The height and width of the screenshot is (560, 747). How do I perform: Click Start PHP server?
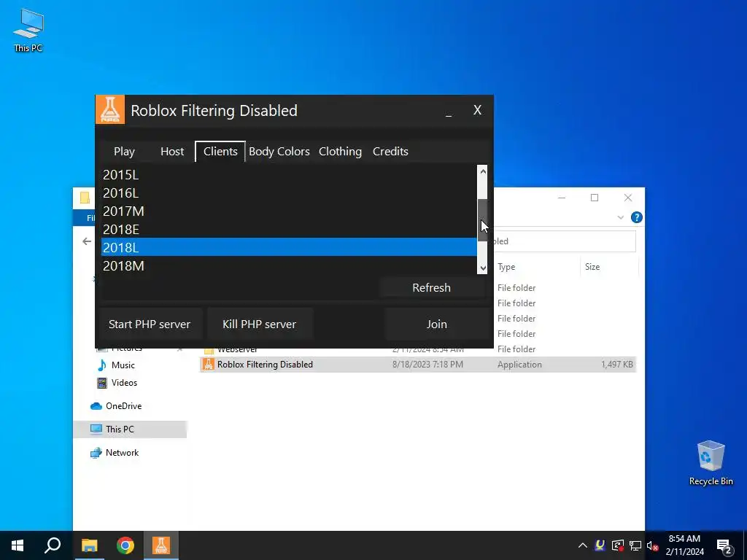tap(150, 324)
